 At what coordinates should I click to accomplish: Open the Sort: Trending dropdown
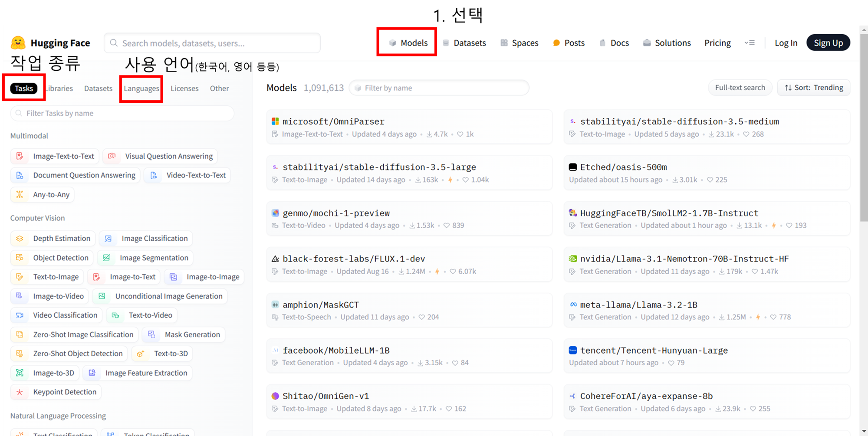814,88
